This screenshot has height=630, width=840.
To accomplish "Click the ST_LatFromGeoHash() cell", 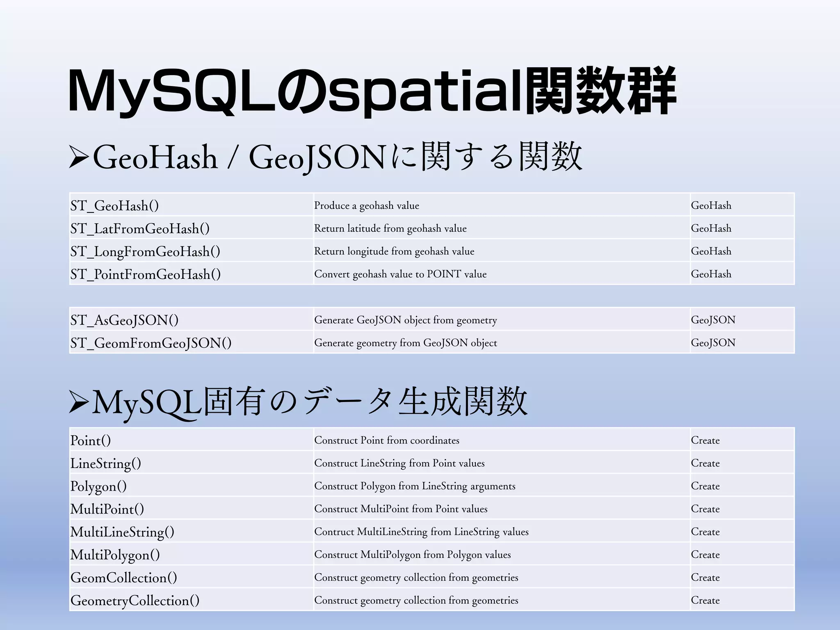I will click(191, 228).
